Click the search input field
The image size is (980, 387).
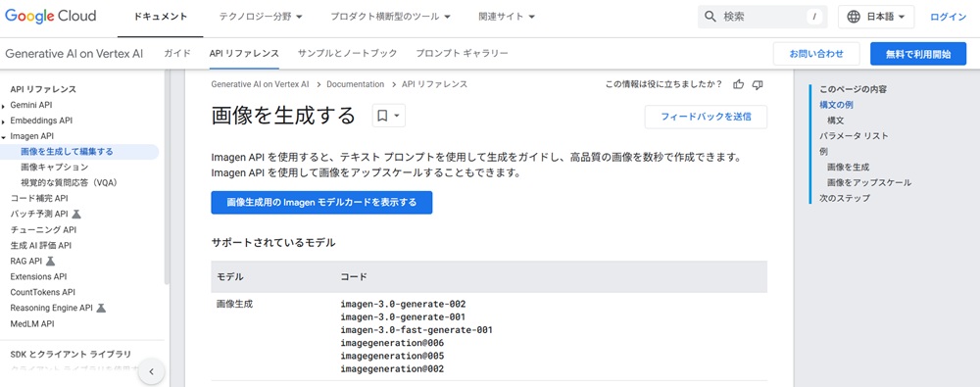pos(762,17)
